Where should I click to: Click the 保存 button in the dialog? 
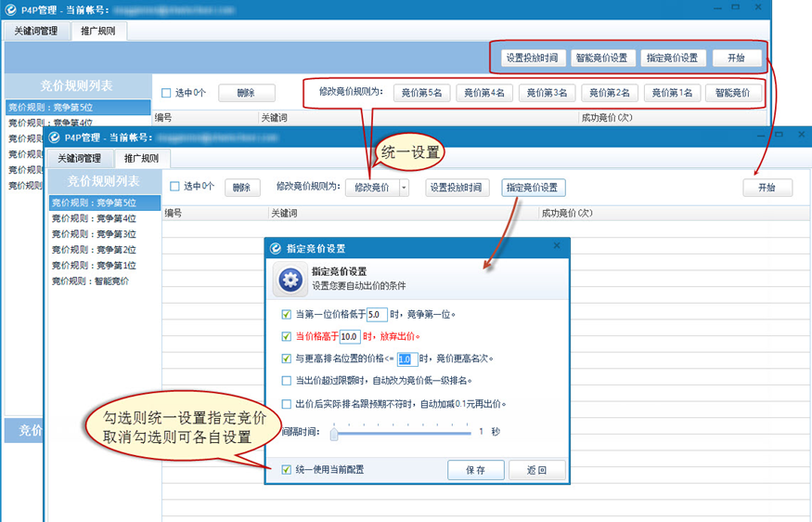[x=475, y=470]
